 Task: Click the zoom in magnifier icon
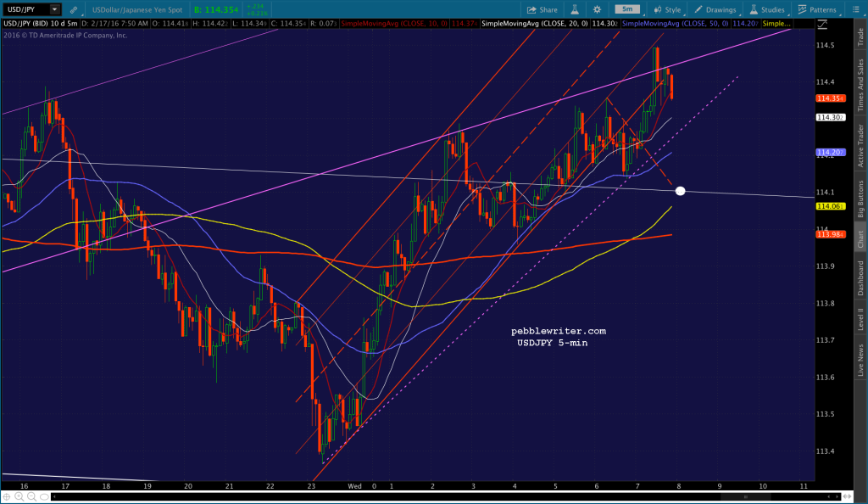click(x=19, y=497)
